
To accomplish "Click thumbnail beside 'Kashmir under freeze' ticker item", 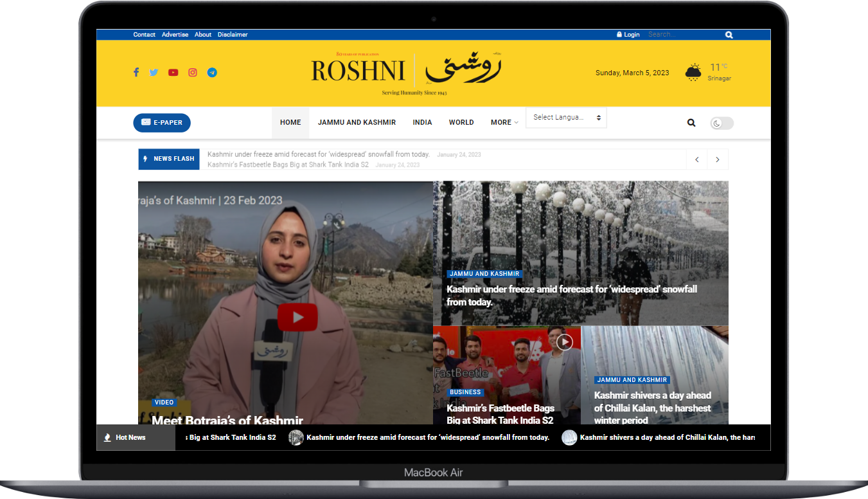I will pyautogui.click(x=296, y=437).
